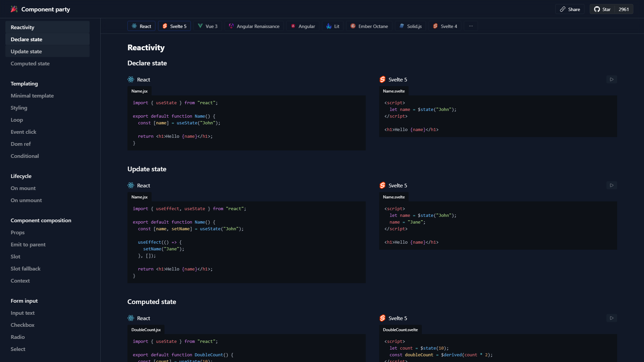Click the Component party title link

[46, 9]
